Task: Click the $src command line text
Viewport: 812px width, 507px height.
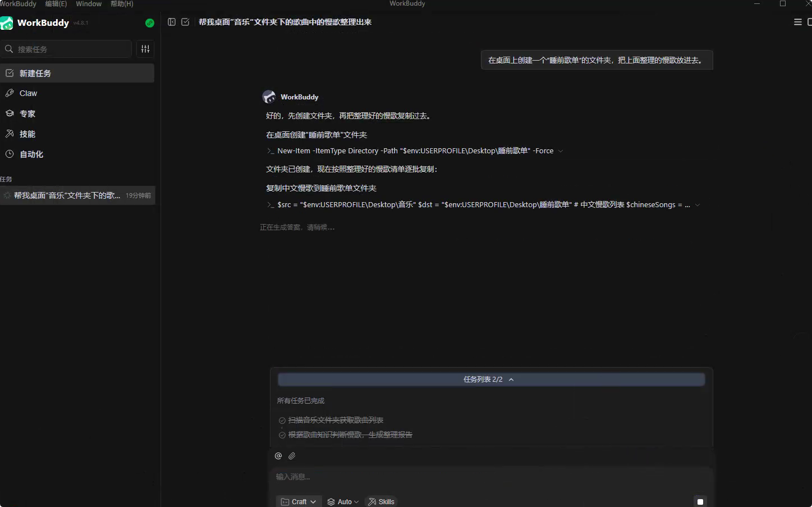Action: [484, 205]
